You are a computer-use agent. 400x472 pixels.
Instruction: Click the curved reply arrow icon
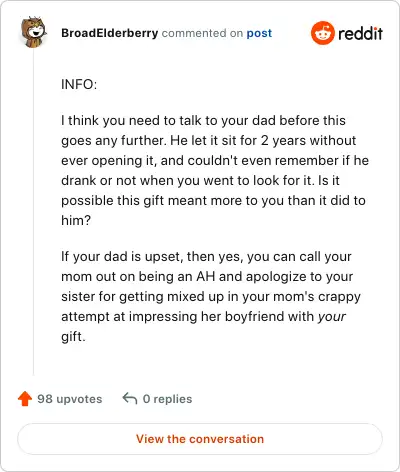130,398
